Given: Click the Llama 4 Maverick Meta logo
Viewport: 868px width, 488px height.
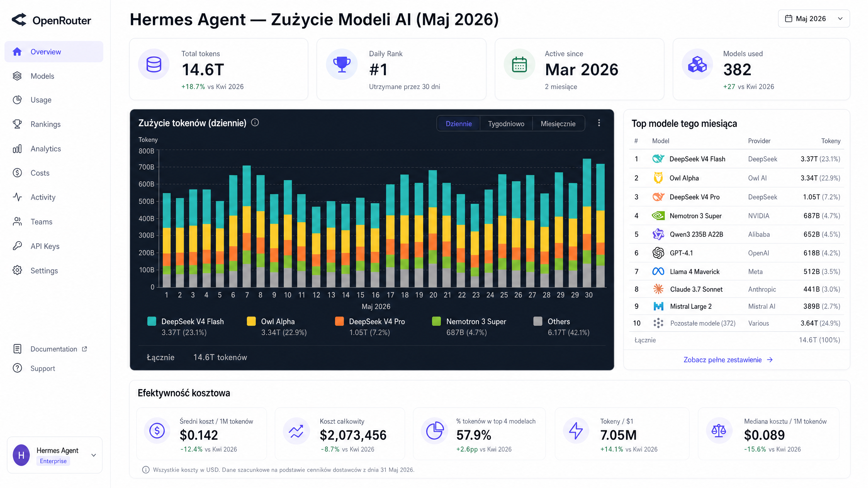Looking at the screenshot, I should (658, 271).
